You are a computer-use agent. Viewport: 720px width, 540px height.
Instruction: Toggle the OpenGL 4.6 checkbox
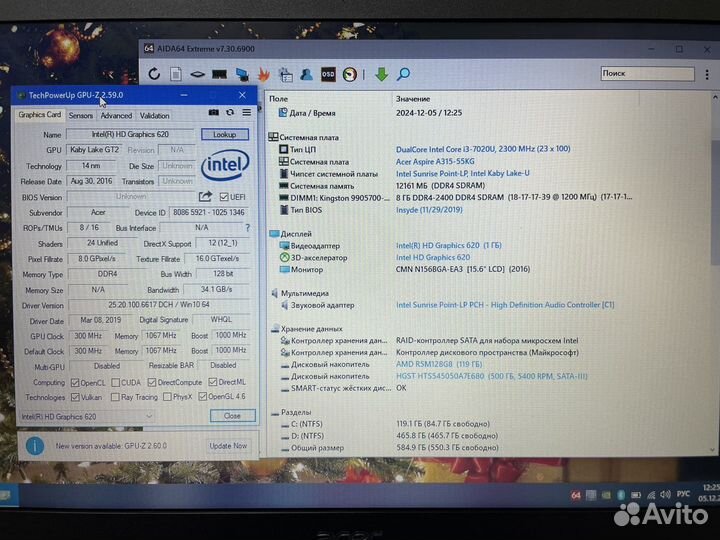point(202,396)
